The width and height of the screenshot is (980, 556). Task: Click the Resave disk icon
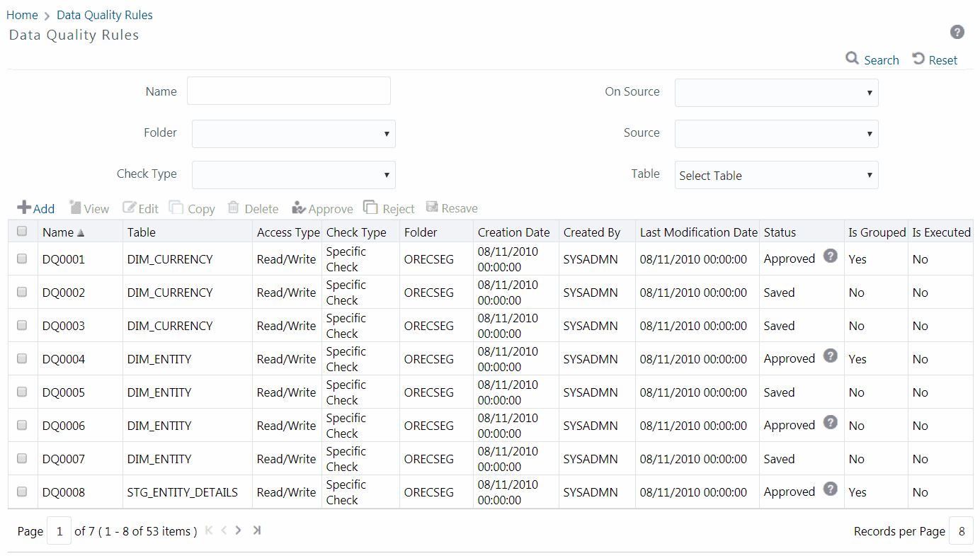[x=432, y=207]
